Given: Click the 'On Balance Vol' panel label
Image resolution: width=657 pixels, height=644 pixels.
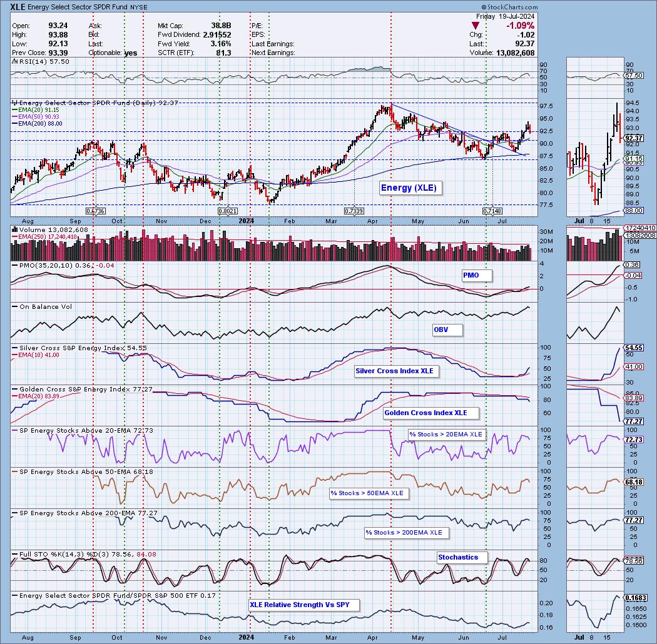Looking at the screenshot, I should (x=42, y=306).
